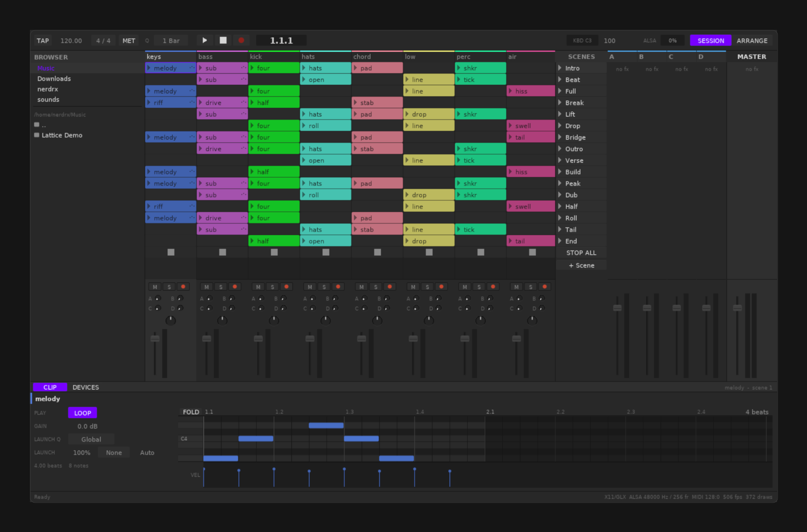Stop clips on the keys track
This screenshot has height=532, width=807.
click(x=171, y=252)
